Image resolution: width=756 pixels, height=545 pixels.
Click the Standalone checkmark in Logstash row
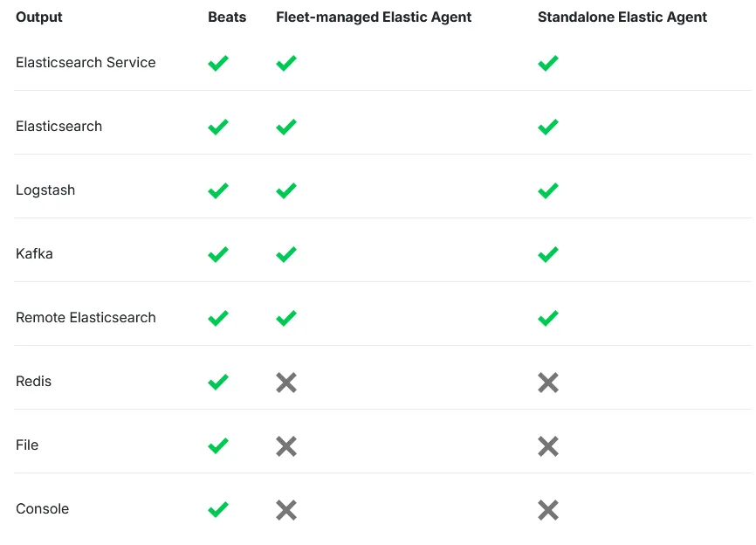click(x=548, y=190)
